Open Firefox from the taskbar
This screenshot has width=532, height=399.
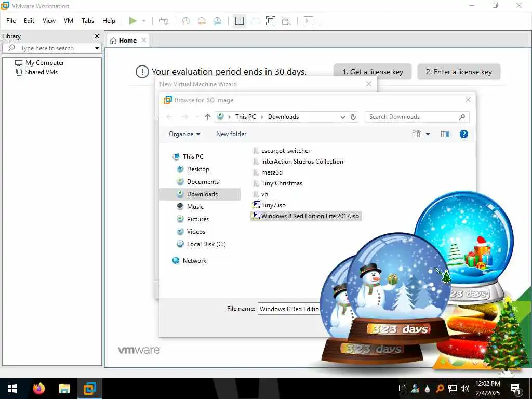click(x=38, y=389)
